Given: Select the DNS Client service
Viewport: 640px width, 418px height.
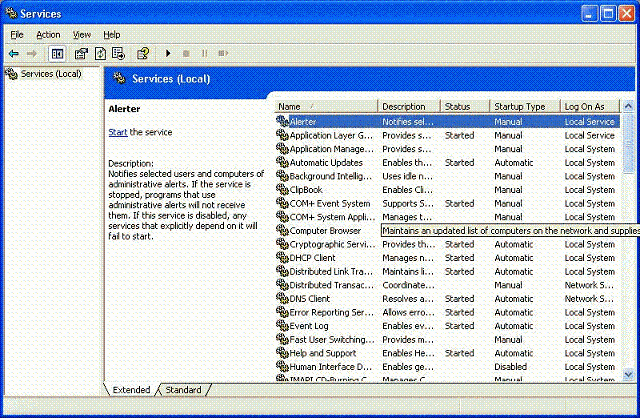Looking at the screenshot, I should pyautogui.click(x=447, y=298).
